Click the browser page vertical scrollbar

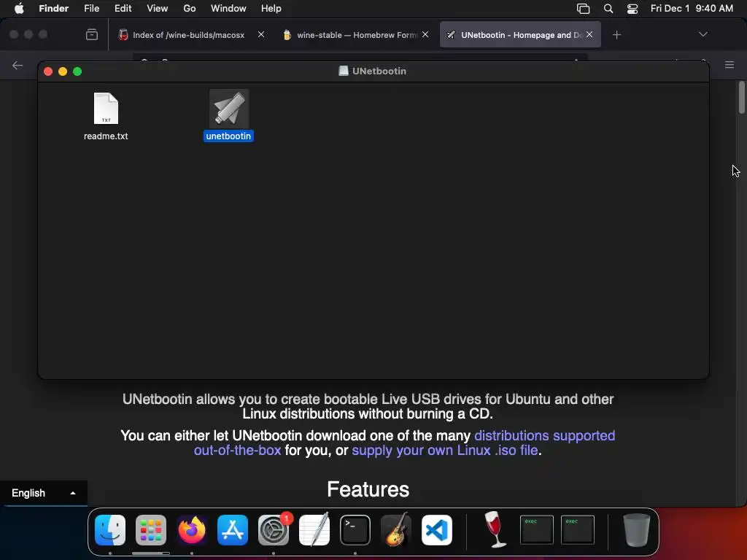click(x=741, y=98)
